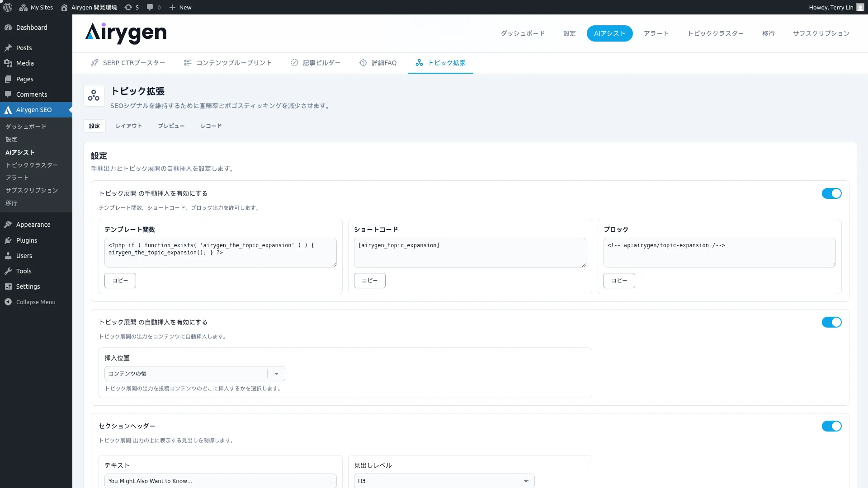Open AIアシスト in the sidebar submenu
Screen dimensions: 868x488
click(20, 152)
